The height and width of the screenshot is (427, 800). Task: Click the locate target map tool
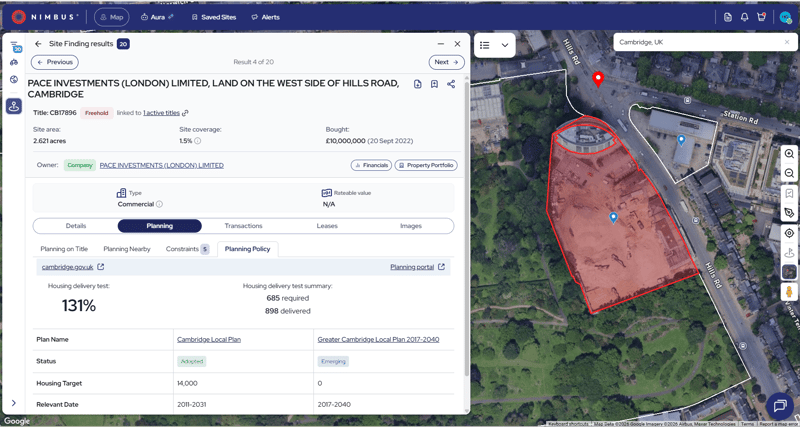point(789,233)
